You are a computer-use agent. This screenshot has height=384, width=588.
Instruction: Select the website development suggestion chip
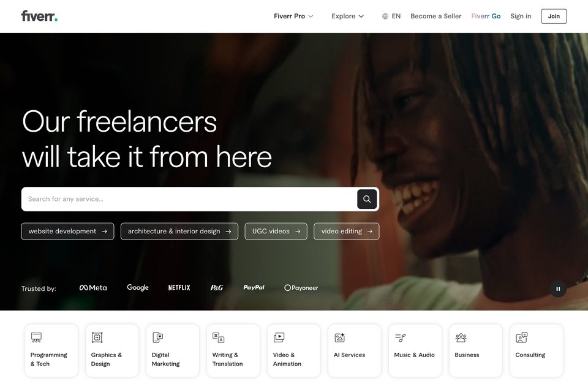tap(67, 232)
